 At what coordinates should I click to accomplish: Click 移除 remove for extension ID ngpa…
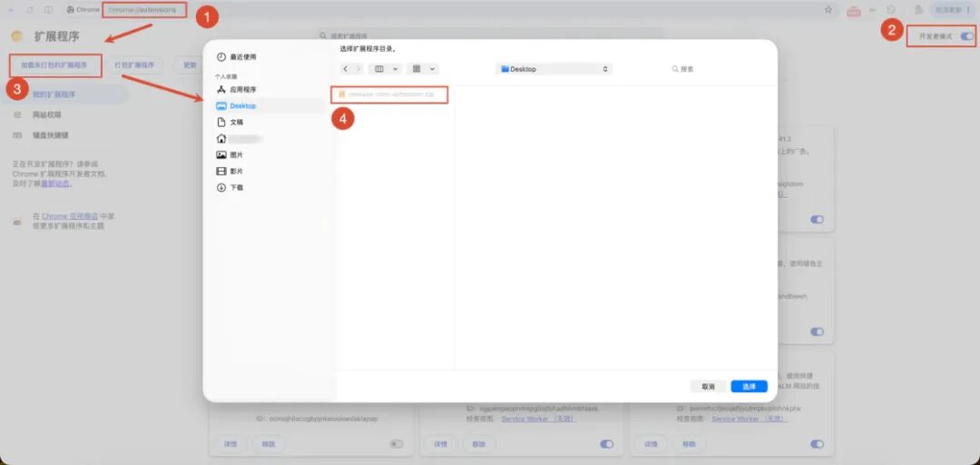(x=479, y=444)
